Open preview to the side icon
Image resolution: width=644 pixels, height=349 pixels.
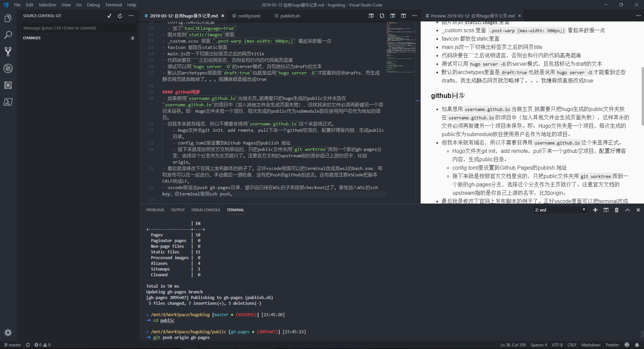click(x=371, y=16)
